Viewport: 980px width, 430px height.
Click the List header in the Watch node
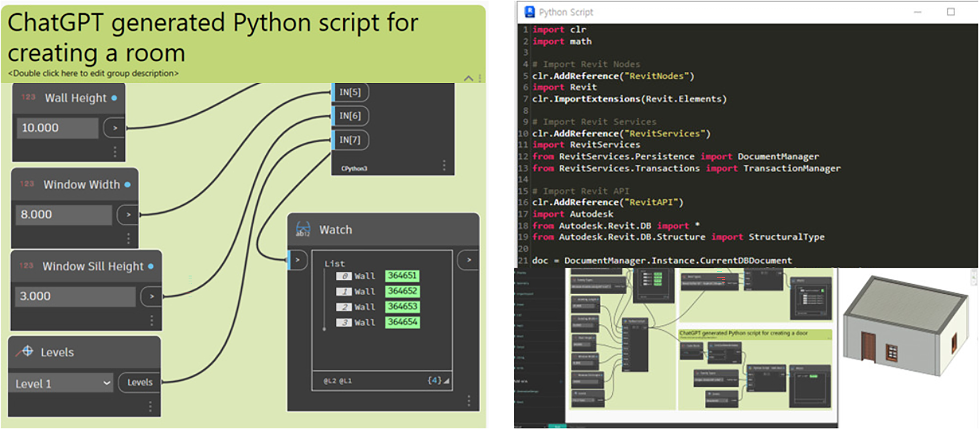[x=334, y=264]
